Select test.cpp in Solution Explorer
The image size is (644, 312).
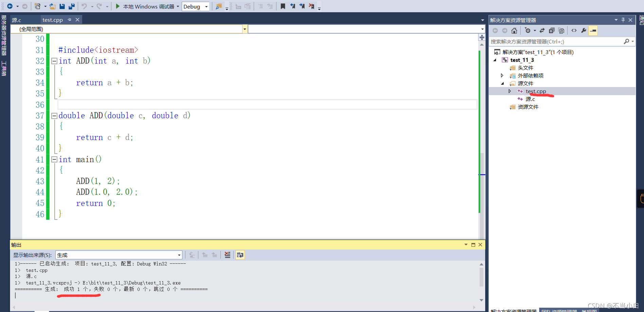pos(536,91)
